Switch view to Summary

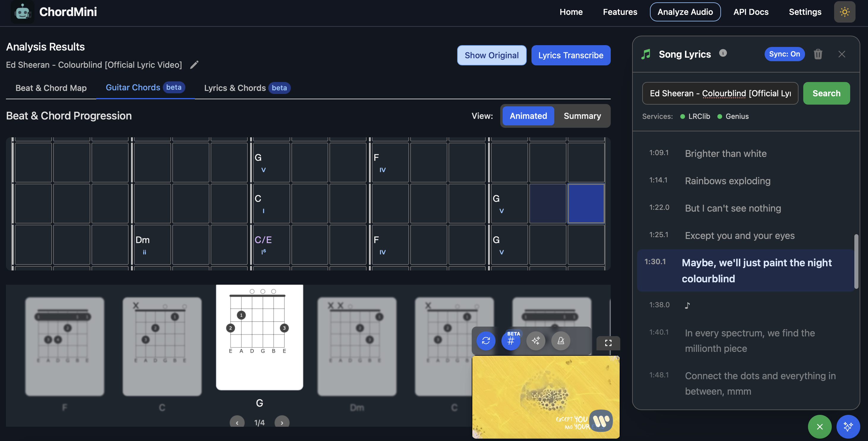582,116
